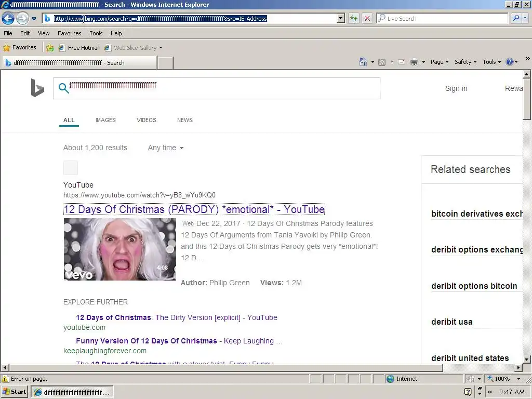Switch to the NEWS results tab
Image resolution: width=532 pixels, height=399 pixels.
tap(184, 120)
